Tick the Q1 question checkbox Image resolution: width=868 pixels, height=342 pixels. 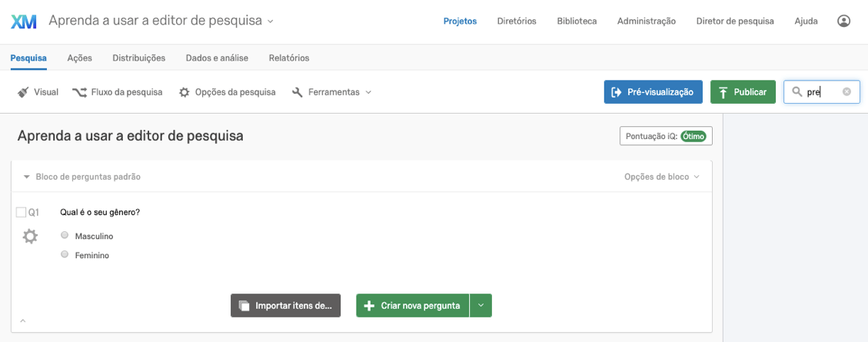21,212
